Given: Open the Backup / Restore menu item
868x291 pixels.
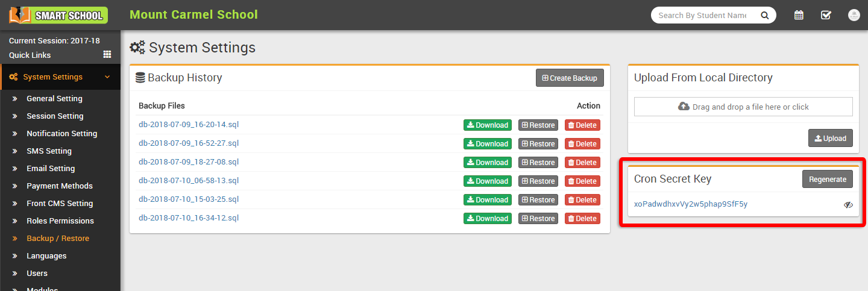Looking at the screenshot, I should [x=57, y=239].
